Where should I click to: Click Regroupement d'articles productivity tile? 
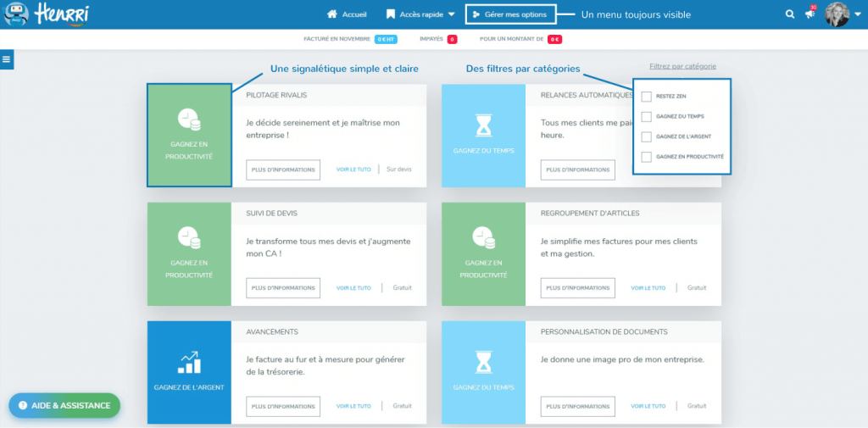coord(483,254)
